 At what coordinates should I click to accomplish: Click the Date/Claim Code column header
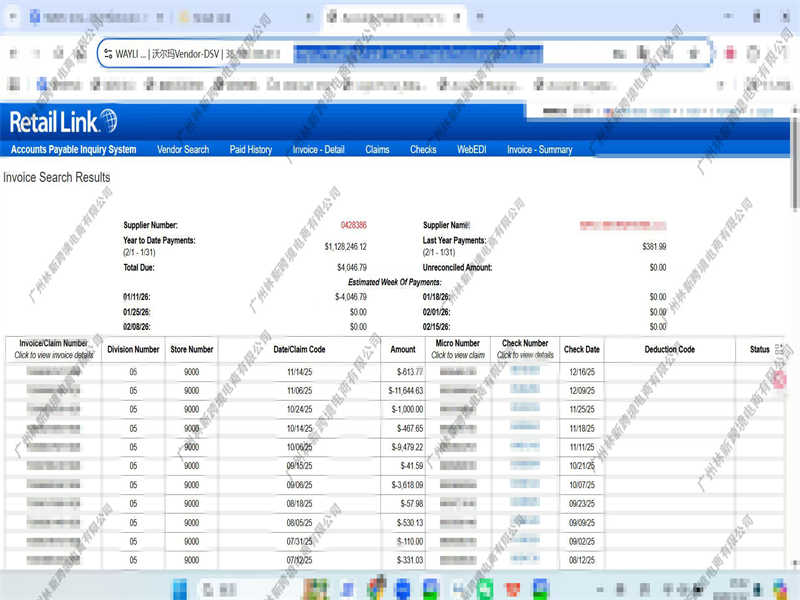299,349
